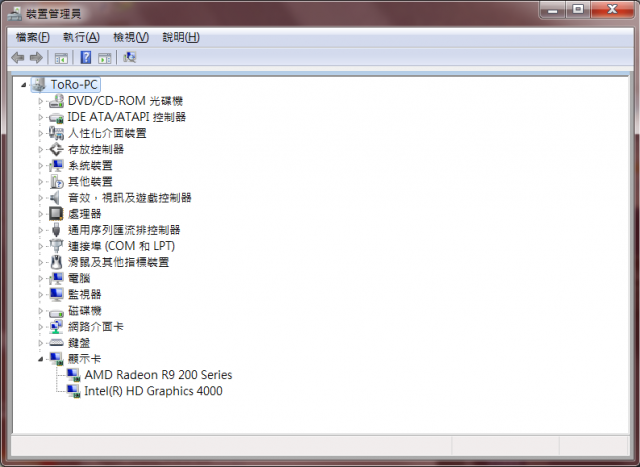Click the 連接埠 (COM 和 LPT) port icon

pos(56,246)
